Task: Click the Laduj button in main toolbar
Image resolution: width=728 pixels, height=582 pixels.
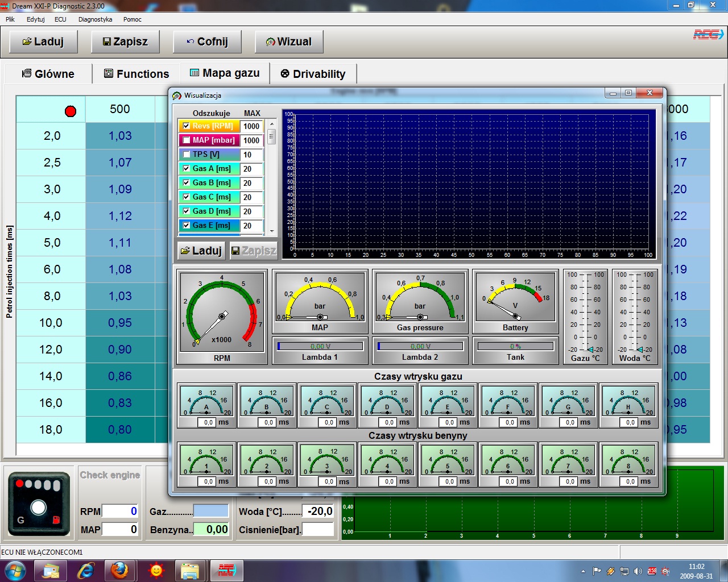Action: [43, 41]
